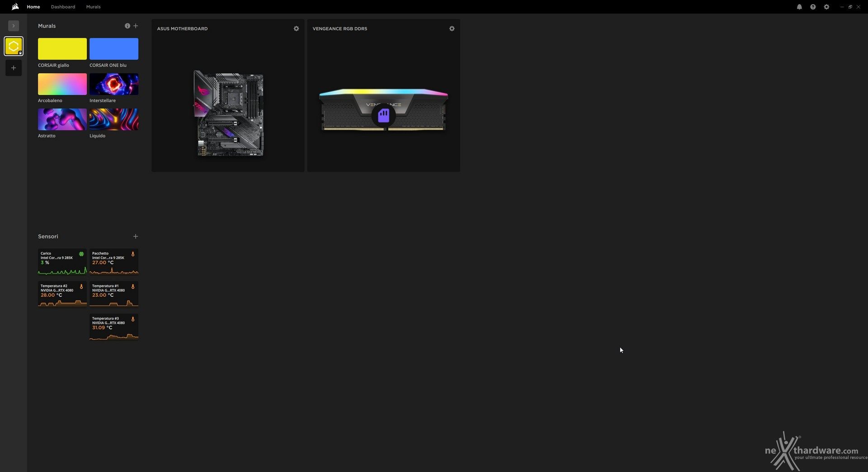Open the Pacchetto CPU temperature tile
Screen dimensions: 868x472
(x=114, y=262)
